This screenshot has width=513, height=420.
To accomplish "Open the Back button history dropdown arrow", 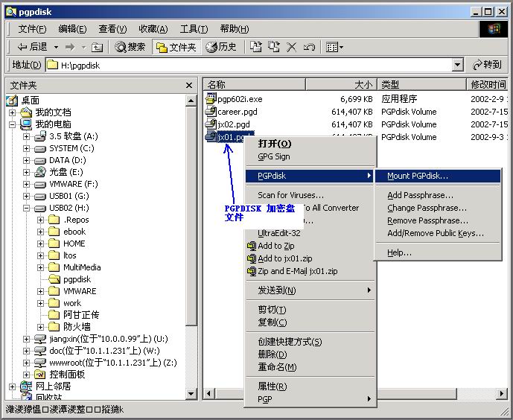I will [x=57, y=48].
